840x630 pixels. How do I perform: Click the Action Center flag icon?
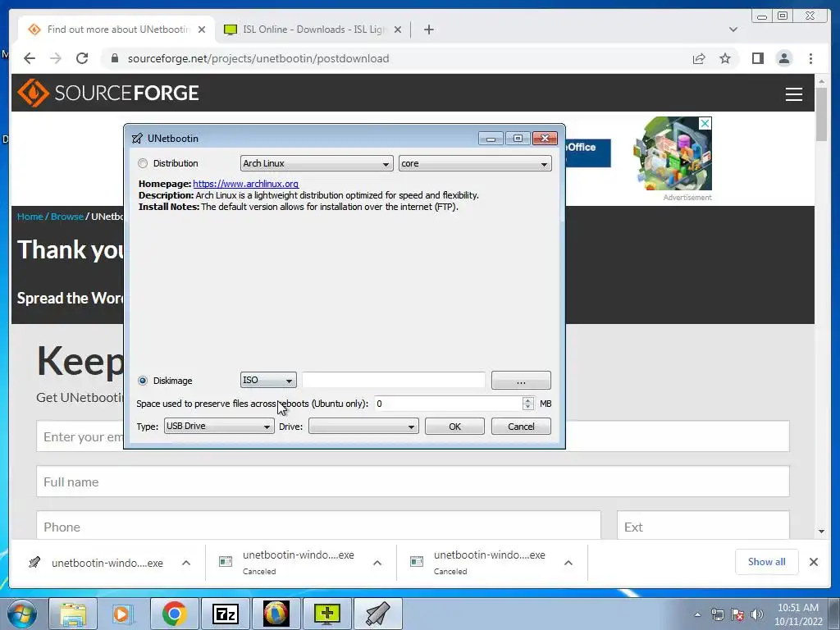click(x=737, y=614)
